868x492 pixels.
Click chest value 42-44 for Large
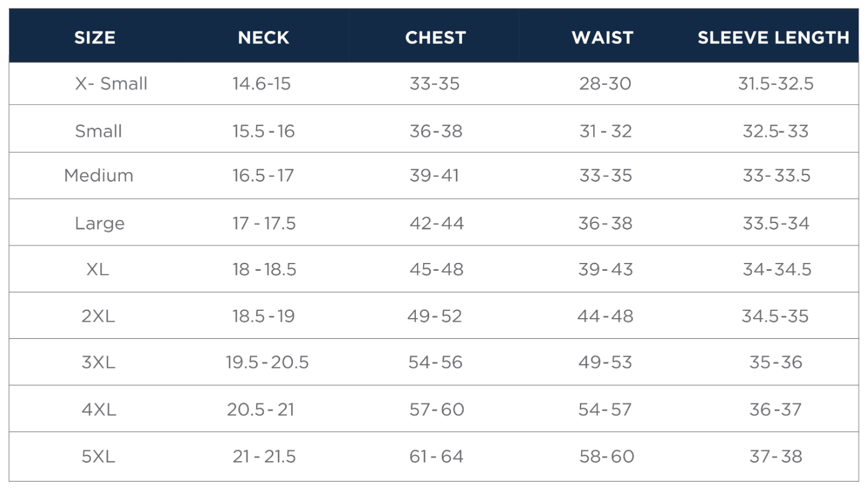[x=436, y=224]
